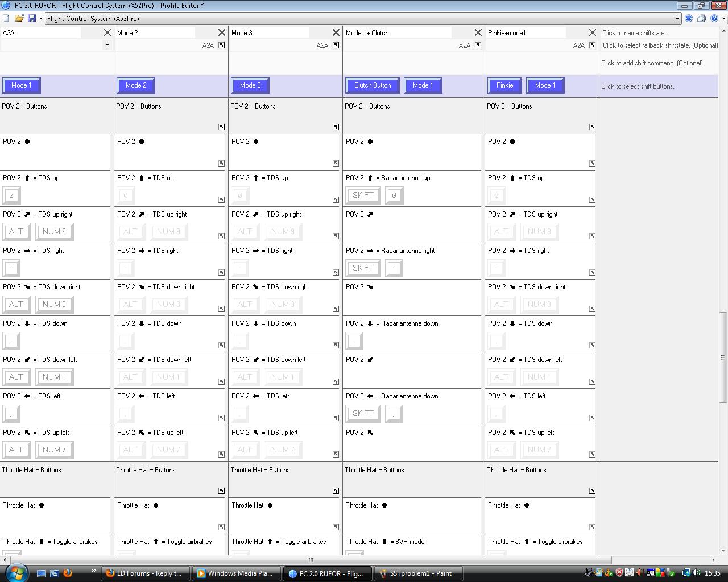Delete the Mode 3 shiftstate with its X

[336, 32]
